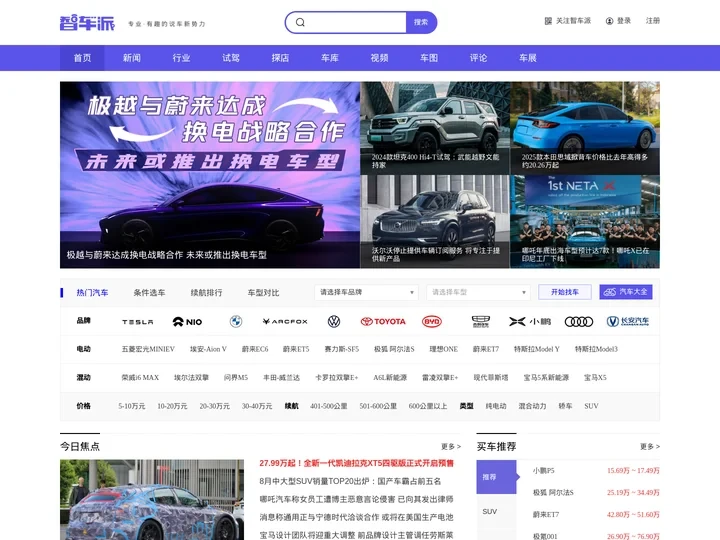
Task: Open 小鹏P5 in purchase recommendations
Action: (544, 471)
